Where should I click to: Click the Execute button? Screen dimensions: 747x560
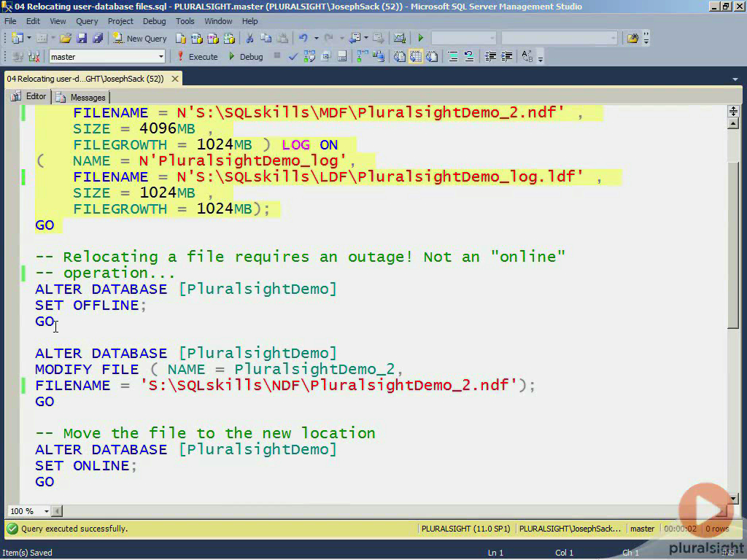point(197,57)
